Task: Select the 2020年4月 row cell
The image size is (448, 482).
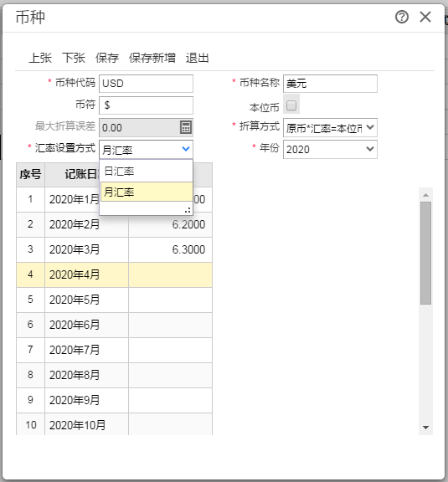Action: 86,274
